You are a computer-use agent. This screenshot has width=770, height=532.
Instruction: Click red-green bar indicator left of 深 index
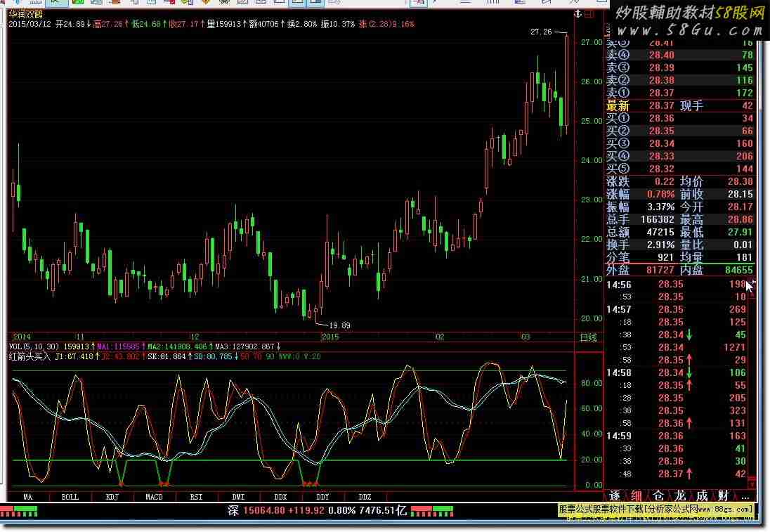coord(19,512)
